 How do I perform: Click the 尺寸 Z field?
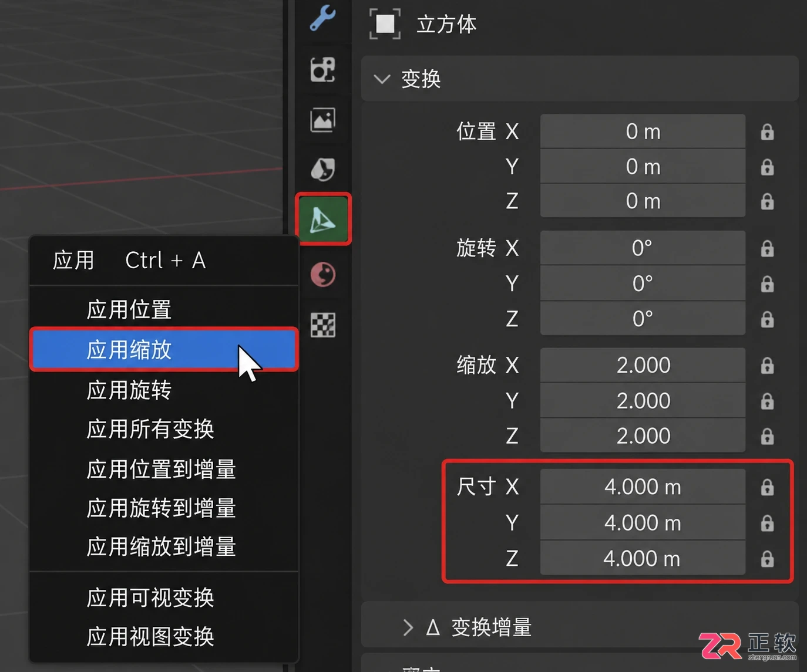(x=643, y=558)
